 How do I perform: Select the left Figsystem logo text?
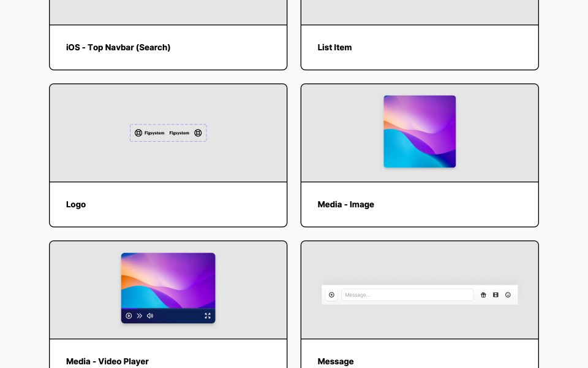tap(154, 133)
